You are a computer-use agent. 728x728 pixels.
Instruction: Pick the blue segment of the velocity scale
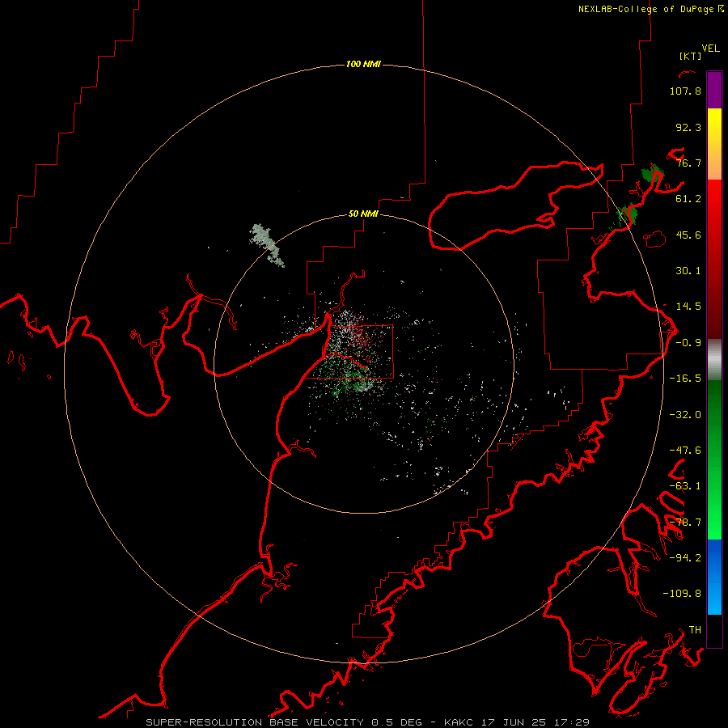[x=714, y=577]
